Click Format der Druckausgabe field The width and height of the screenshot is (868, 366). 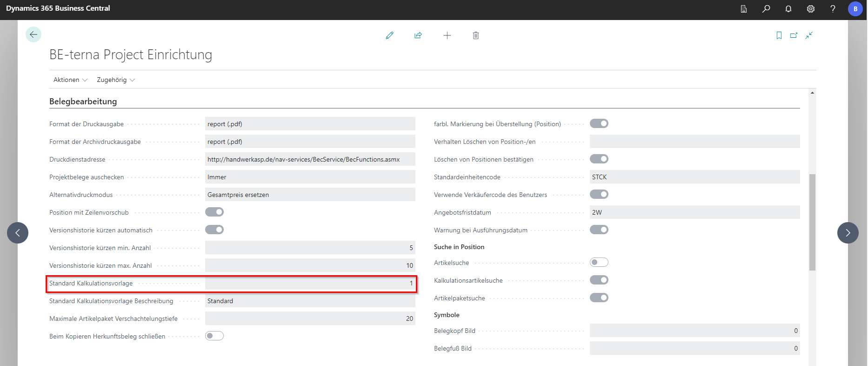pos(310,124)
